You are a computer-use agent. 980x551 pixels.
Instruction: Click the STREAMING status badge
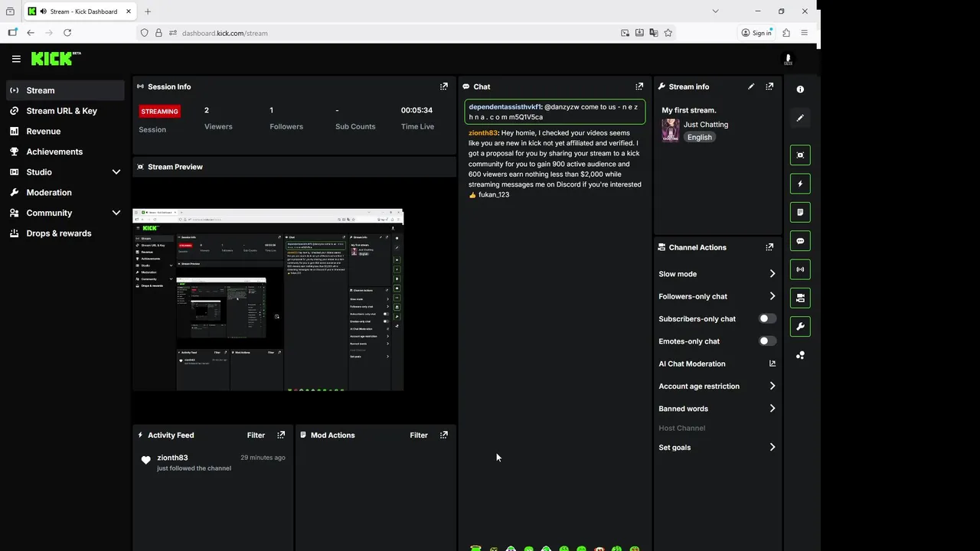159,112
